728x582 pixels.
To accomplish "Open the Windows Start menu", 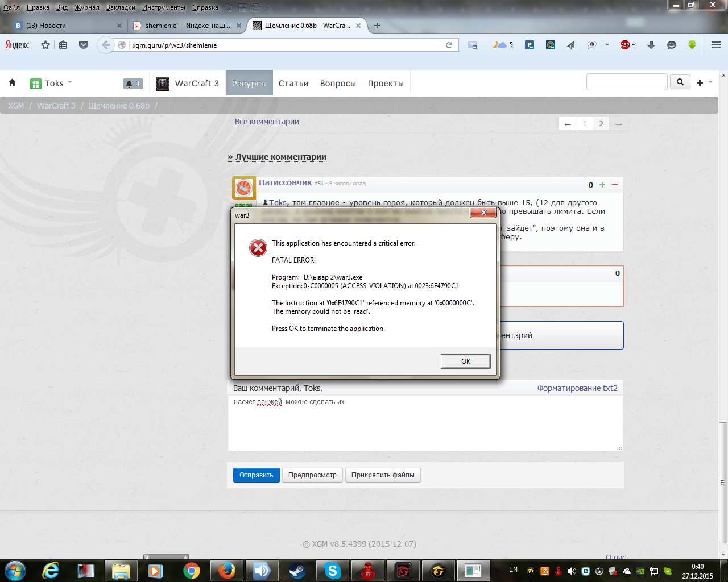I will pyautogui.click(x=15, y=570).
